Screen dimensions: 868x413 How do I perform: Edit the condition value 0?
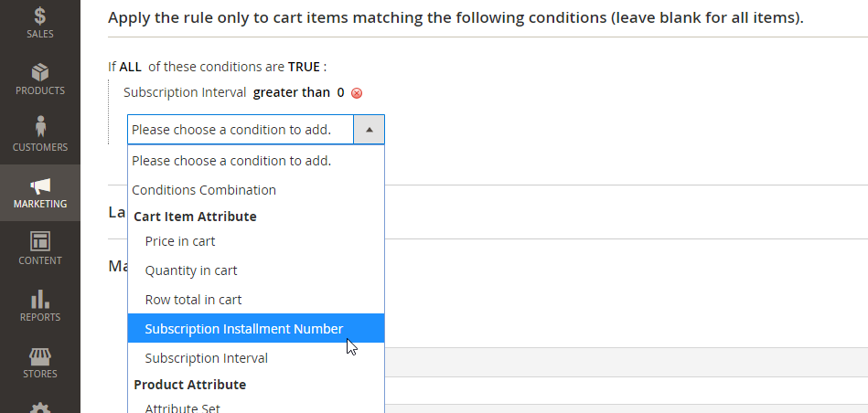tap(340, 92)
